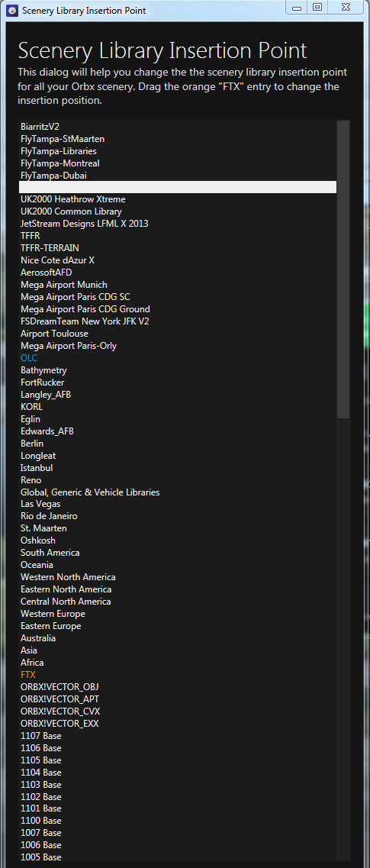Select the Eglin entry
This screenshot has width=370, height=868.
[x=31, y=419]
